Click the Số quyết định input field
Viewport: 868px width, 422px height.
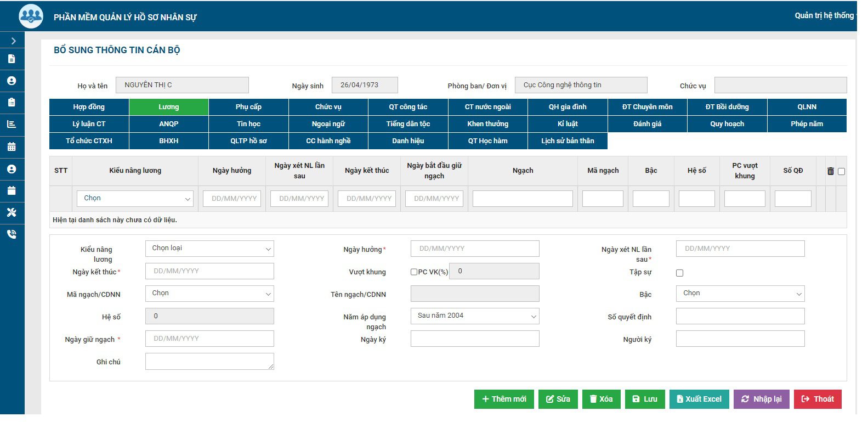coord(740,317)
